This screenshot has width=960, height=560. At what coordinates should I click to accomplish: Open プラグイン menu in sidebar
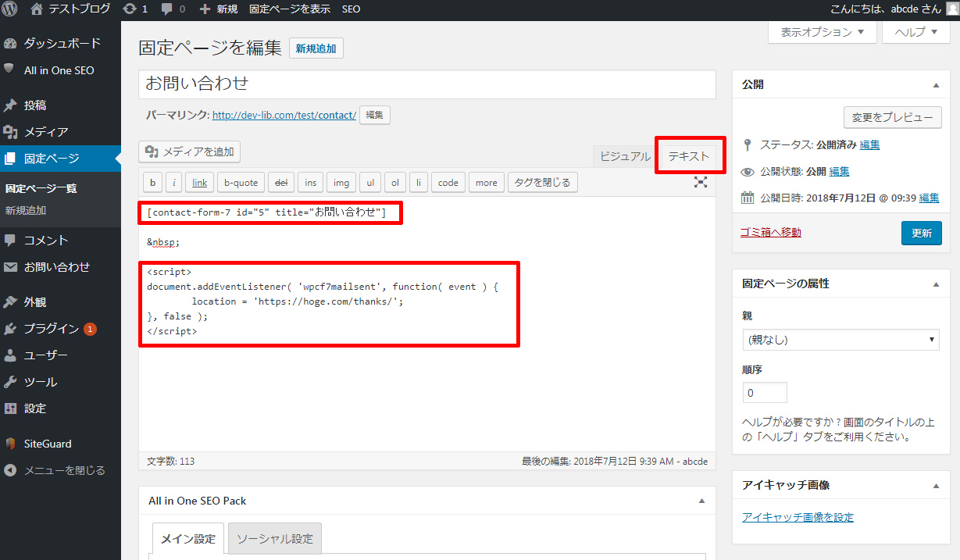(52, 329)
